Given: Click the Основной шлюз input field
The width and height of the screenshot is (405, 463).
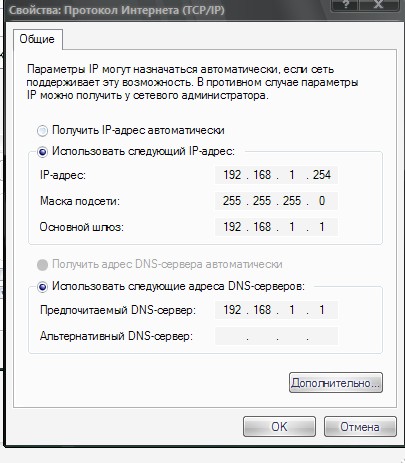Looking at the screenshot, I should click(x=276, y=227).
